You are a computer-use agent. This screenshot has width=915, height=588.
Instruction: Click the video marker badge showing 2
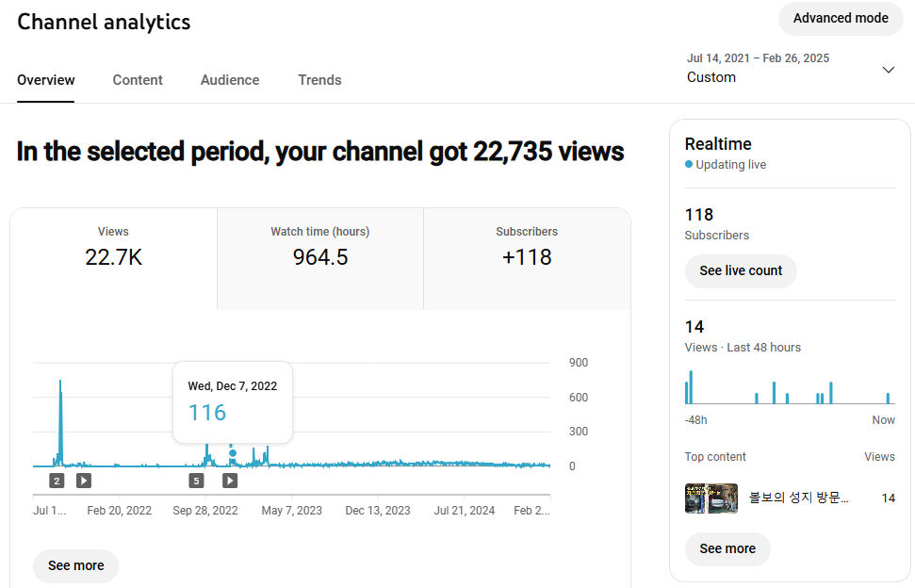tap(57, 481)
